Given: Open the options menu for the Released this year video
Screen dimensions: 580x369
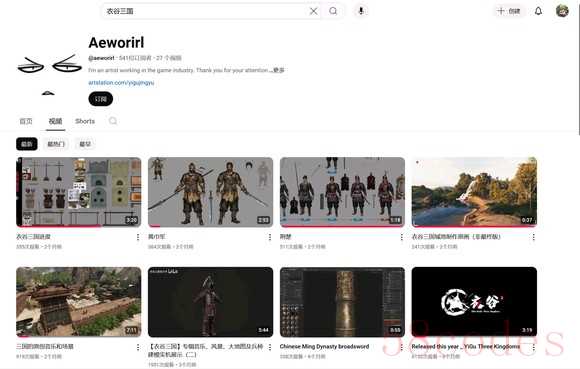Looking at the screenshot, I should click(533, 347).
